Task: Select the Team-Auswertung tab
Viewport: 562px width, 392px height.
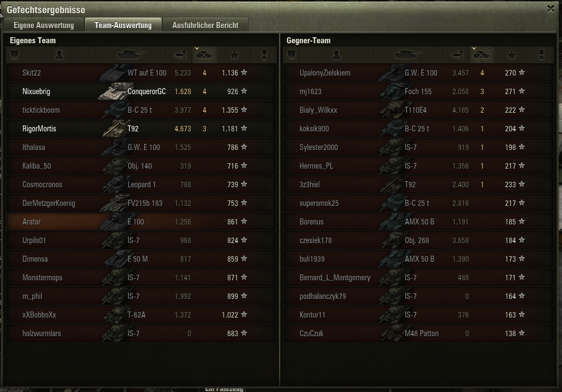Action: (x=123, y=25)
